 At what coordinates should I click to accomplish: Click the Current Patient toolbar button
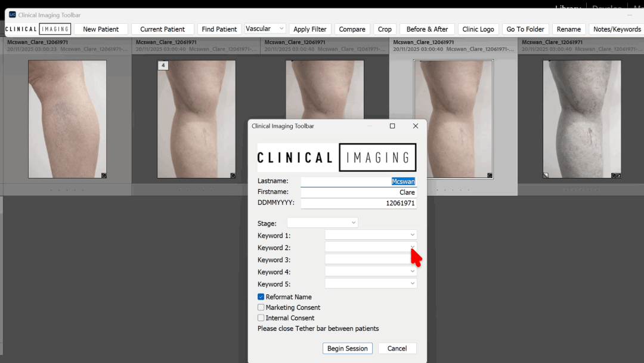coord(162,29)
